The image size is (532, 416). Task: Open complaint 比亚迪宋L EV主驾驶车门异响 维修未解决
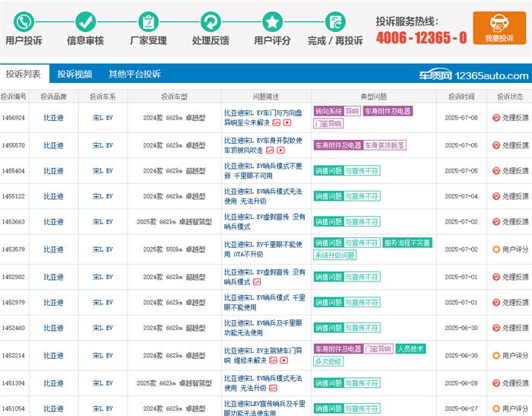263,356
